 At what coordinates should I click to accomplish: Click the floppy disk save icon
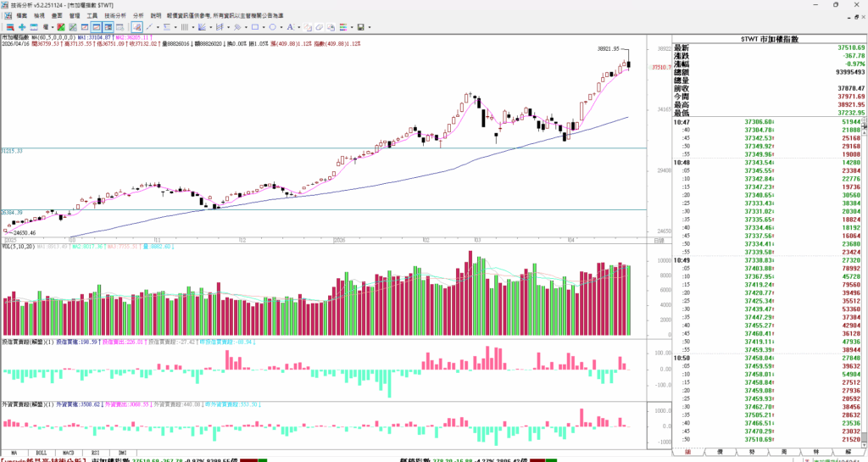click(360, 27)
